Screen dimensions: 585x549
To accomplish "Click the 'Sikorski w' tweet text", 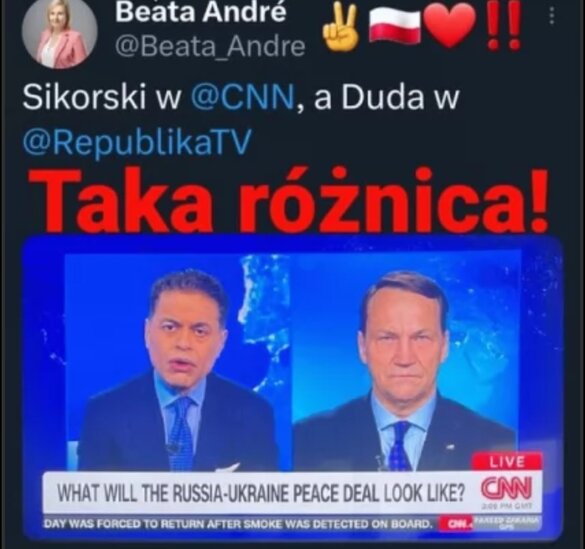I will tap(102, 98).
